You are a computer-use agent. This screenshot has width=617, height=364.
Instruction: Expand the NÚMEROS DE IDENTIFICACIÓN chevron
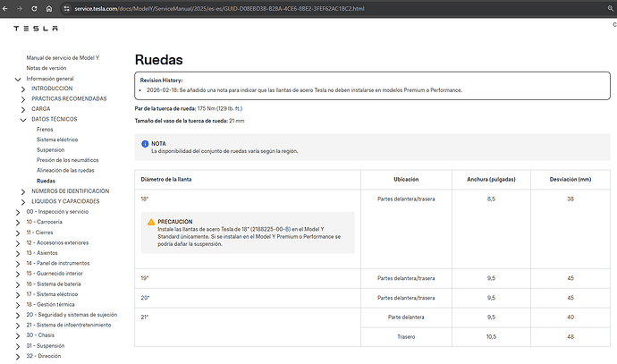coord(23,192)
